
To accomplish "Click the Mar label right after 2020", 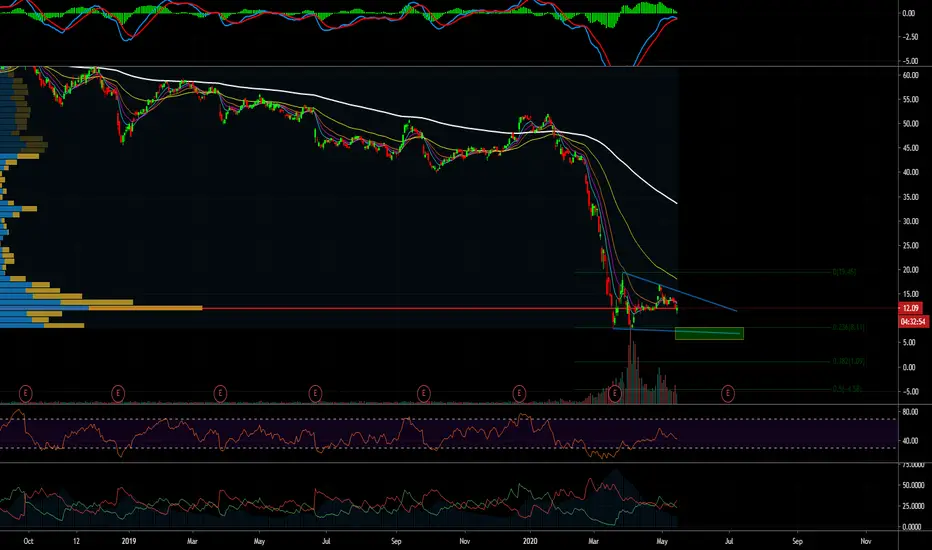I will point(593,542).
